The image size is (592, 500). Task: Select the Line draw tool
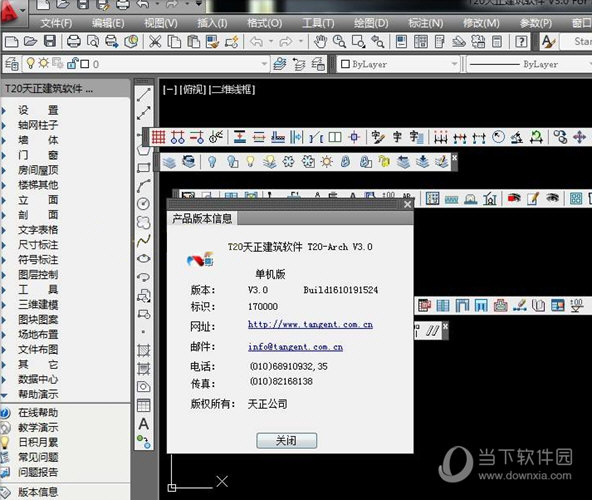pyautogui.click(x=143, y=94)
